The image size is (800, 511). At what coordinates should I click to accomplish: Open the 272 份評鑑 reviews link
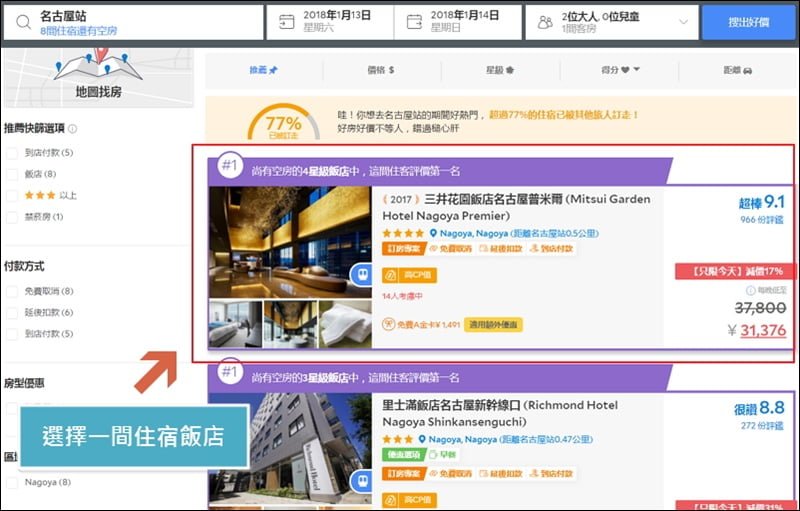[x=762, y=426]
